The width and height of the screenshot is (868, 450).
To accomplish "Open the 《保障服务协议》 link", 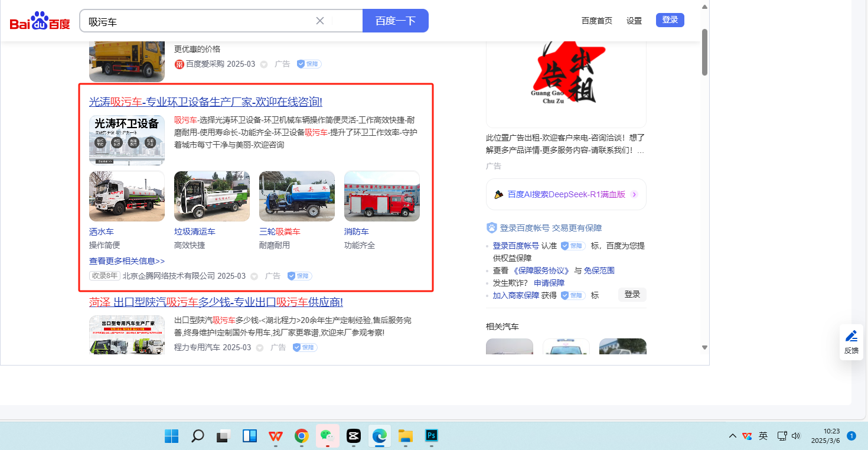I will click(541, 270).
